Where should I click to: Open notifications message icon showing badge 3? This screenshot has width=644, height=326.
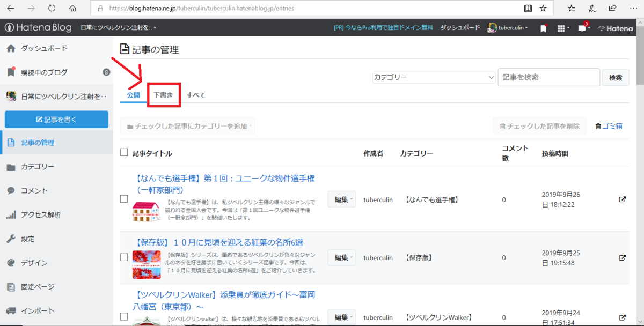(583, 28)
